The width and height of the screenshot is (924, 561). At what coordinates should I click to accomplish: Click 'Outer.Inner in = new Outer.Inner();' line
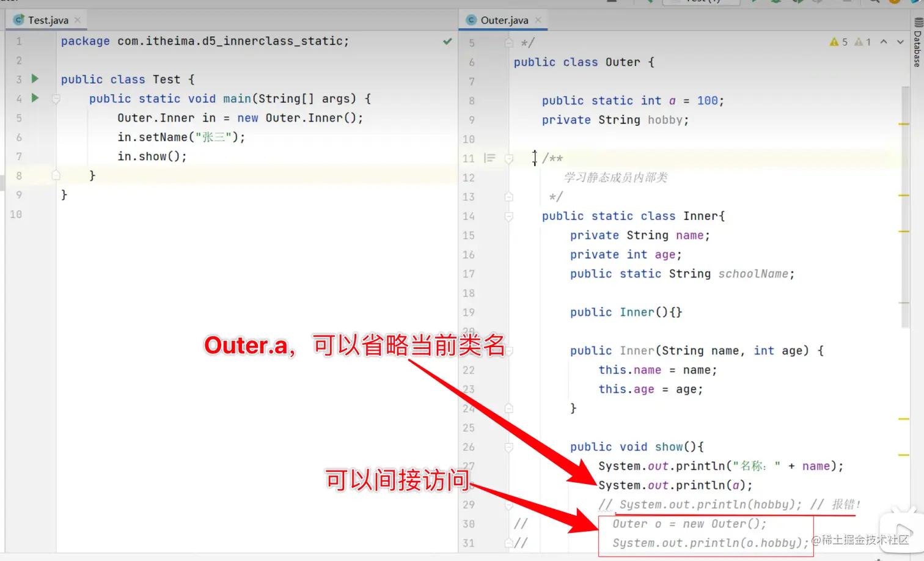pyautogui.click(x=240, y=118)
